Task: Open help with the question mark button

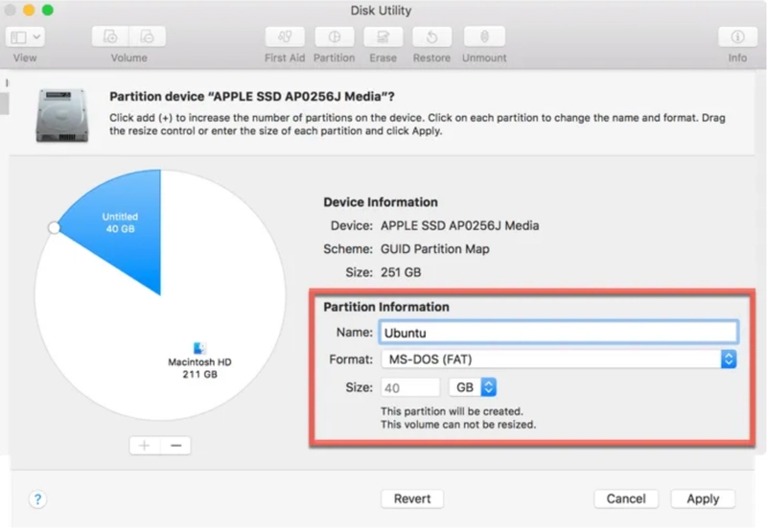Action: [37, 499]
